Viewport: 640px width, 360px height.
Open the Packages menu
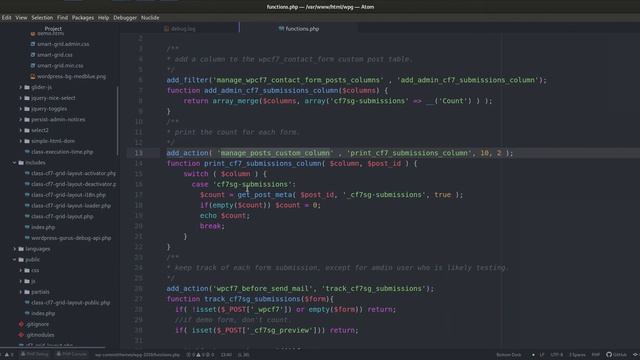(x=83, y=18)
